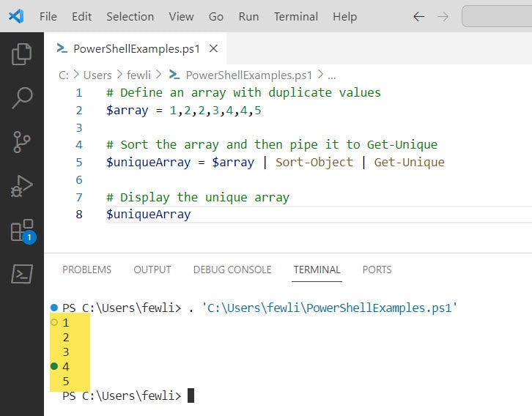Click the fewli breadcrumb segment

click(138, 75)
